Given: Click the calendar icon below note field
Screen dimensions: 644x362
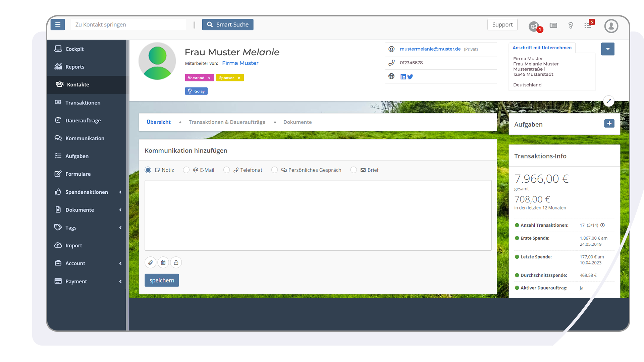Looking at the screenshot, I should (x=163, y=262).
